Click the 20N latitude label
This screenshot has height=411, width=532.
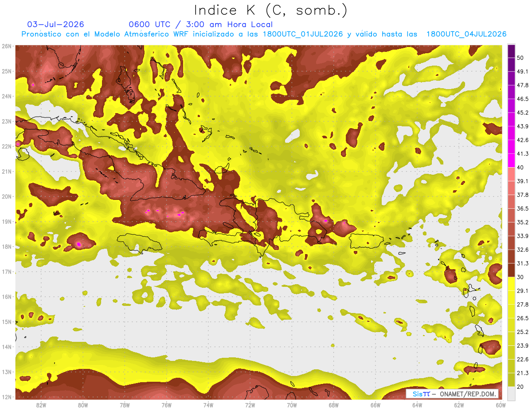pos(6,196)
